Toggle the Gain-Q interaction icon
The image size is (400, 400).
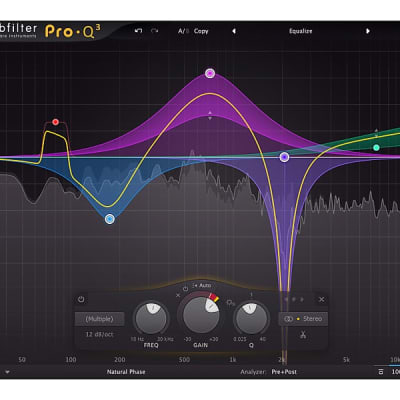(231, 303)
